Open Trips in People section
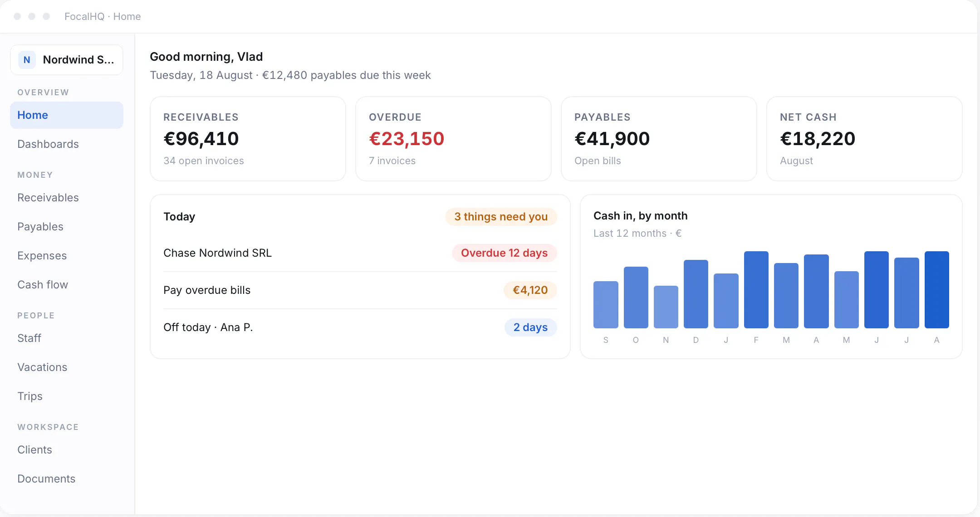 [x=67, y=396]
